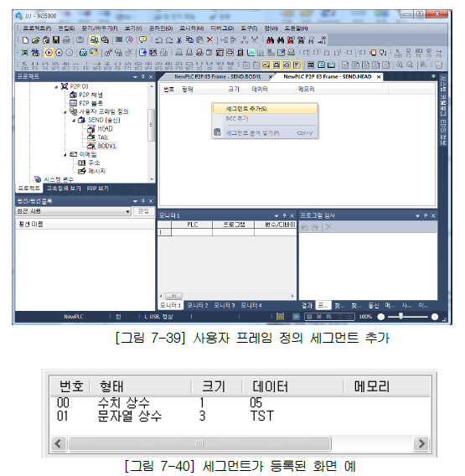Select HEAD in project tree
Image resolution: width=465 pixels, height=476 pixels.
(105, 129)
